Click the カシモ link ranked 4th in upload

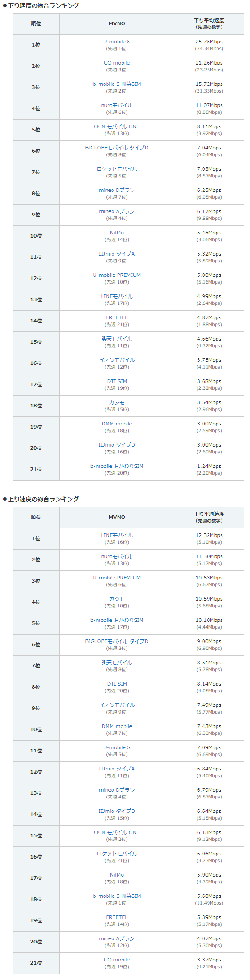[117, 599]
